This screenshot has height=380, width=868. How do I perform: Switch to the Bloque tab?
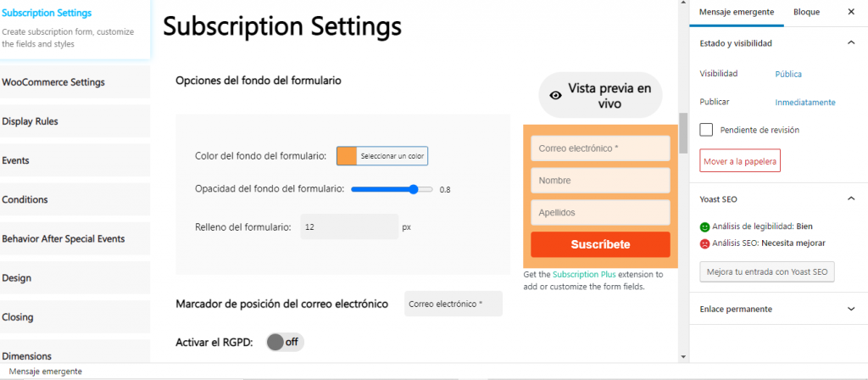click(x=806, y=12)
